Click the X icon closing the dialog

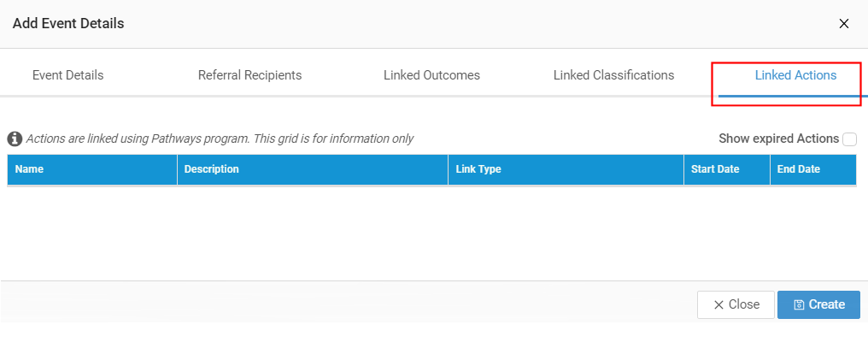[x=843, y=23]
